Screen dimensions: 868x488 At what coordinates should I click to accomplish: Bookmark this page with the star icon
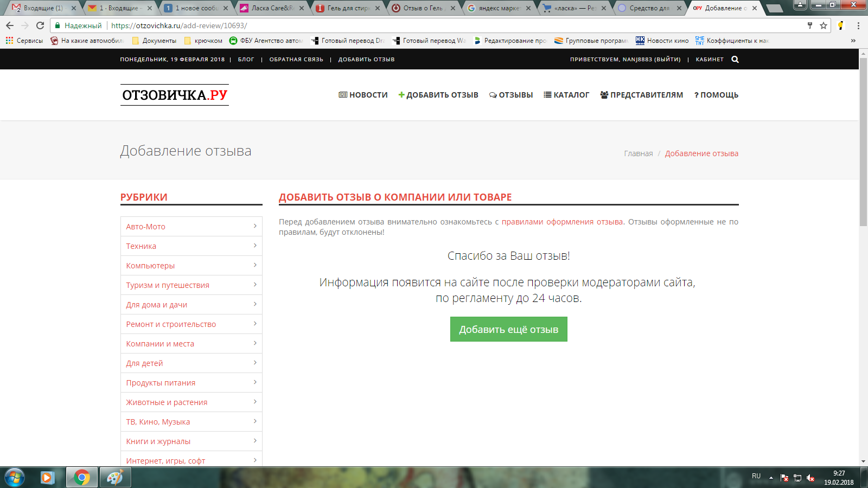(824, 25)
